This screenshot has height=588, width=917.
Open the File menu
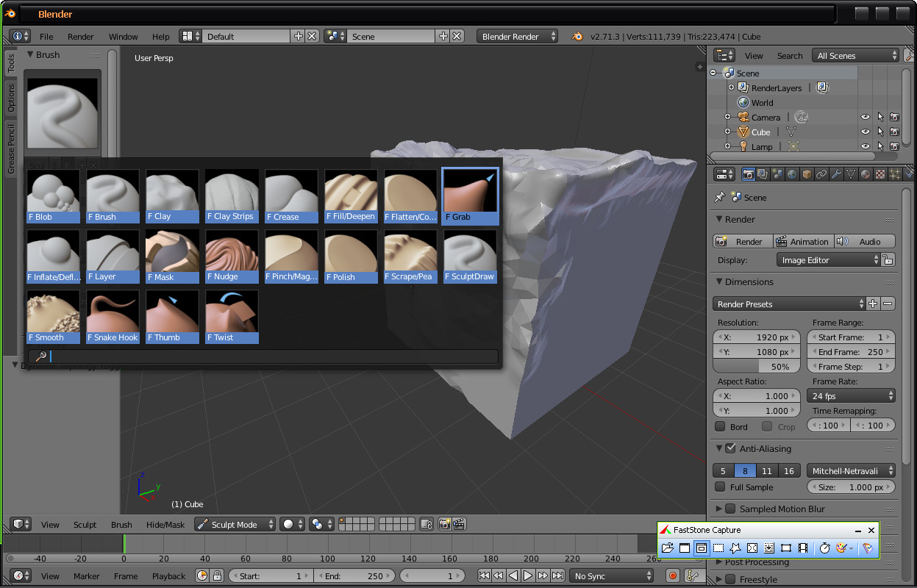click(x=46, y=36)
